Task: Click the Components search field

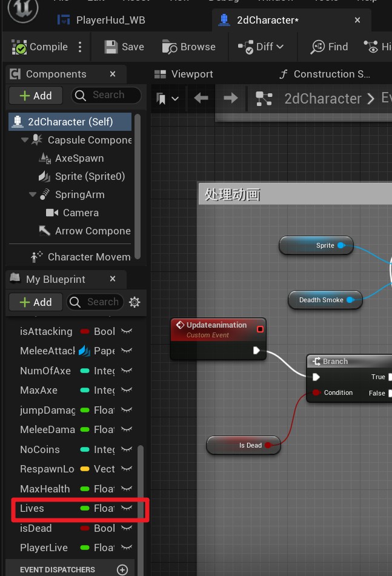Action: [x=108, y=95]
